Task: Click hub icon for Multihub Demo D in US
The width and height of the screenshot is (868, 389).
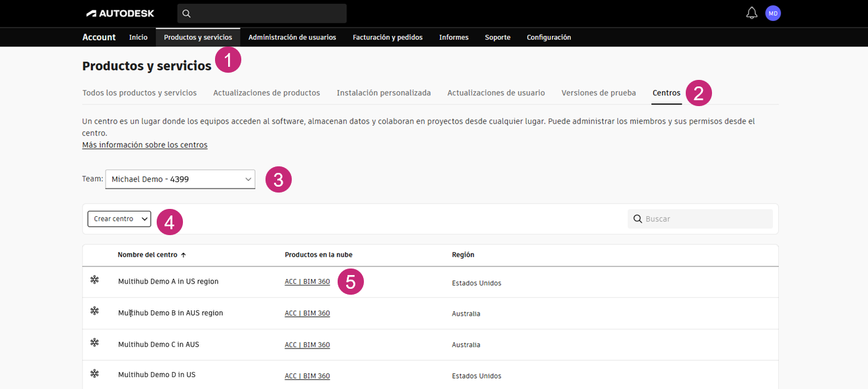Action: [94, 373]
